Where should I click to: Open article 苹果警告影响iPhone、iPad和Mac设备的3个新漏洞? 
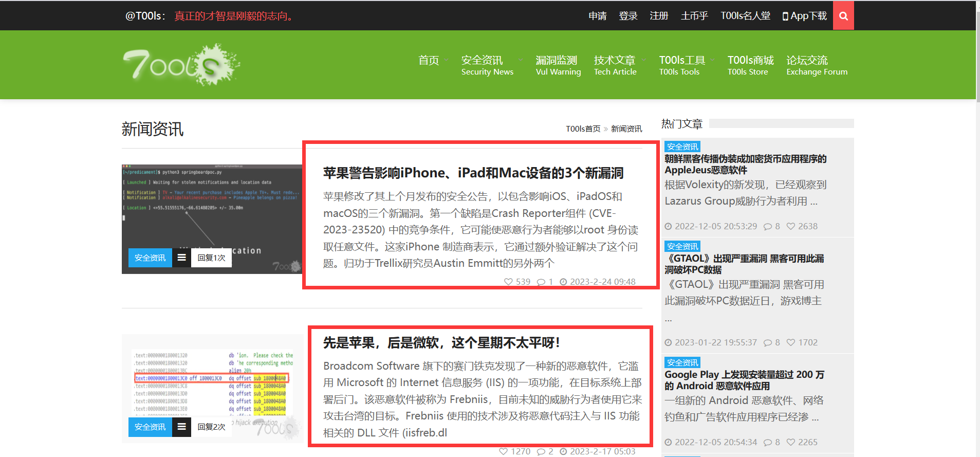(x=473, y=173)
